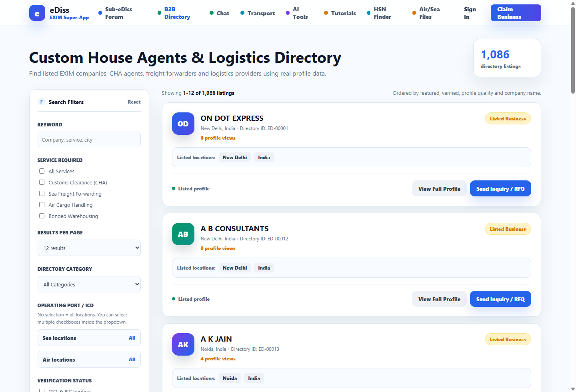Open A B CONSULTANTS company title
Viewport: 576px width, 392px height.
click(x=234, y=229)
